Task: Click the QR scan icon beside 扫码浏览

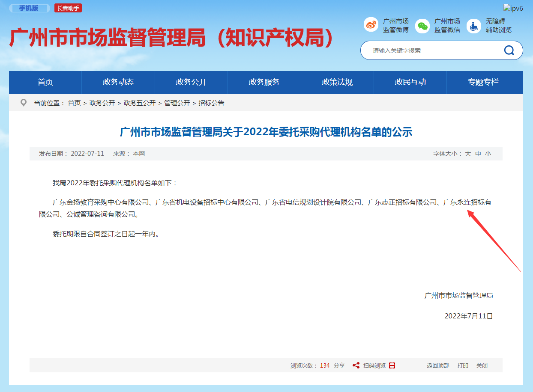Action: [392, 365]
